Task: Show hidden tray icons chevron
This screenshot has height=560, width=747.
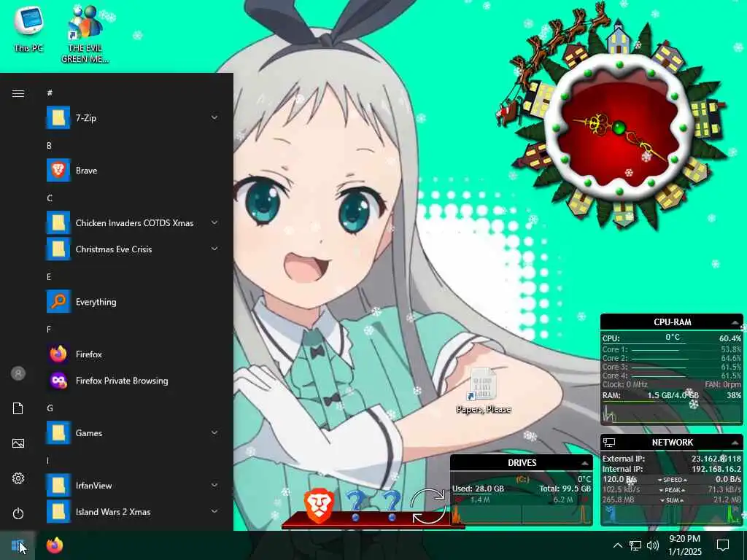Action: click(x=617, y=545)
